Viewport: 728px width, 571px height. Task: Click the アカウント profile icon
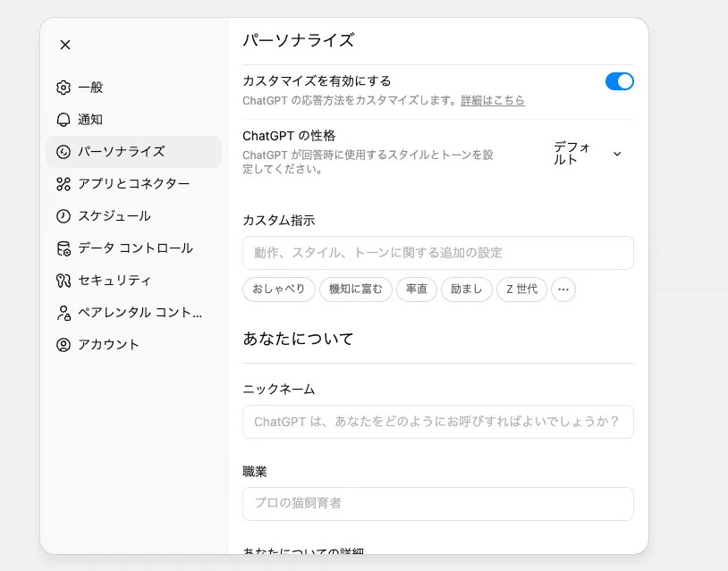click(x=63, y=345)
